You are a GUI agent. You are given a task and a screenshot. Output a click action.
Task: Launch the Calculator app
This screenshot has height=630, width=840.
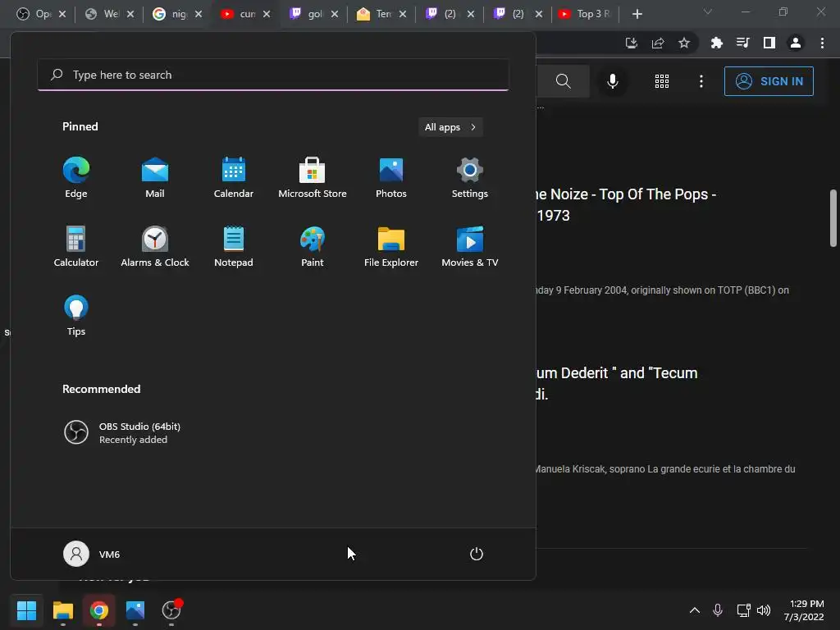(x=76, y=247)
